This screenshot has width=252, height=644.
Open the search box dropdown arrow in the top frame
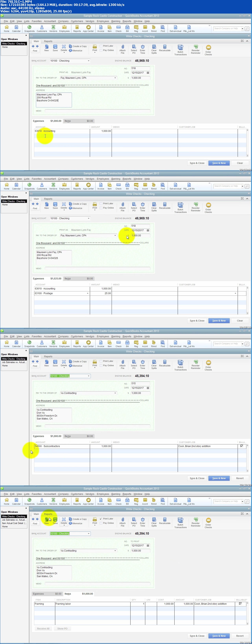pyautogui.click(x=242, y=29)
